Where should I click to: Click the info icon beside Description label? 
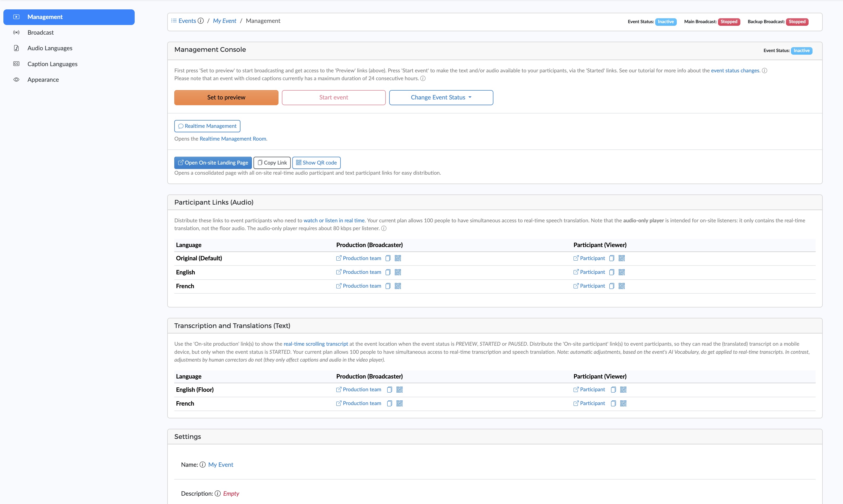point(218,494)
